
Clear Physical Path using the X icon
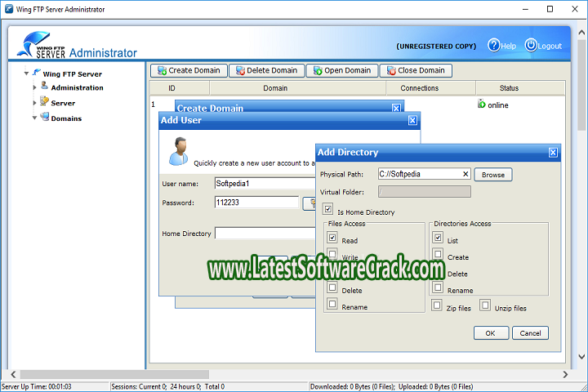click(x=465, y=174)
